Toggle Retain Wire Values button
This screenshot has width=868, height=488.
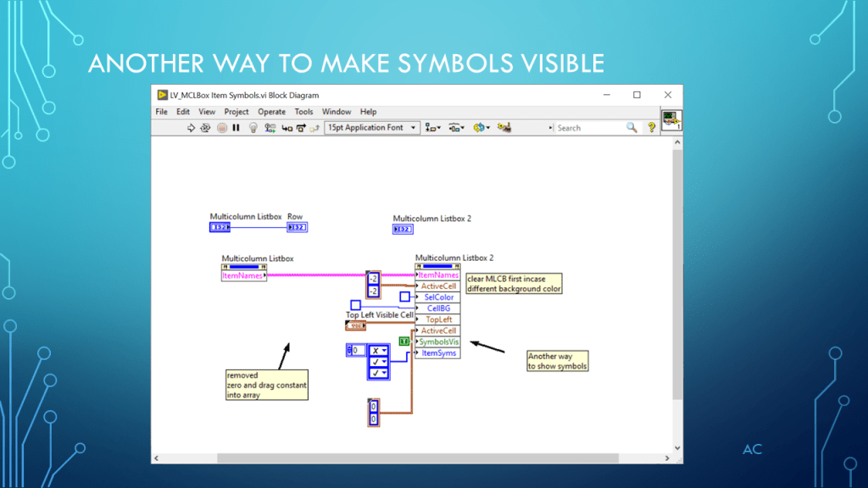pyautogui.click(x=270, y=128)
